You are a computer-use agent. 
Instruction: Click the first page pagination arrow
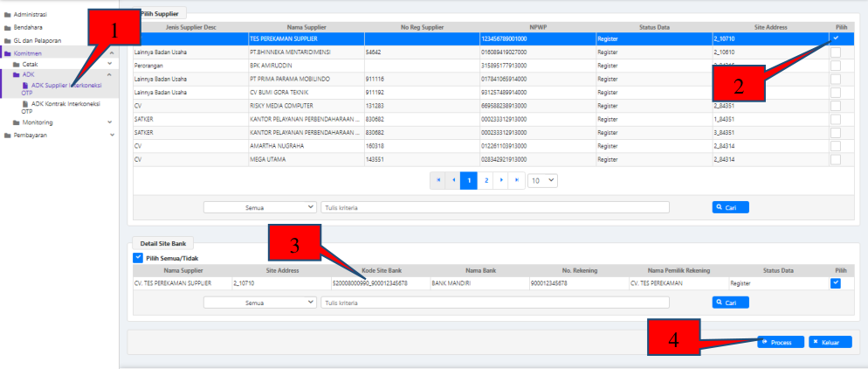pyautogui.click(x=438, y=180)
